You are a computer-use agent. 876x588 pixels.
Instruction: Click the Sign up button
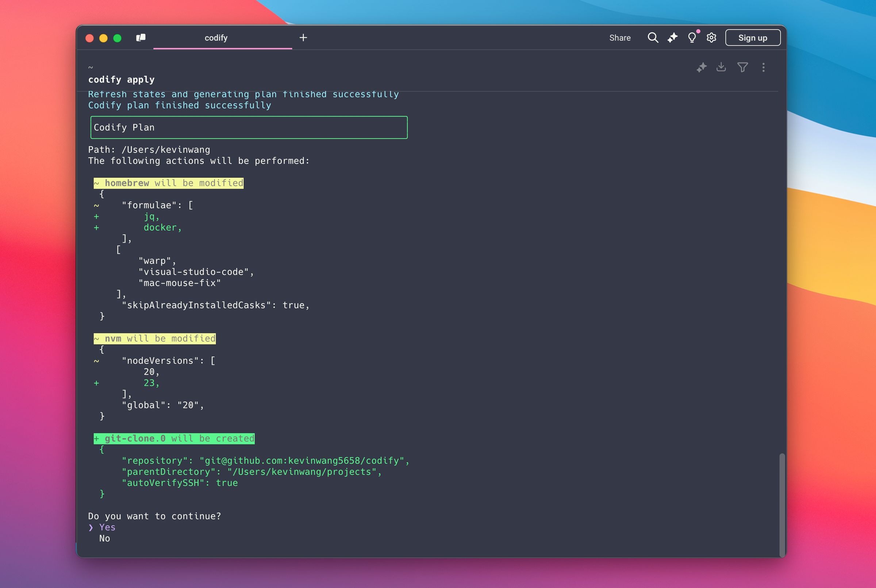[753, 38]
